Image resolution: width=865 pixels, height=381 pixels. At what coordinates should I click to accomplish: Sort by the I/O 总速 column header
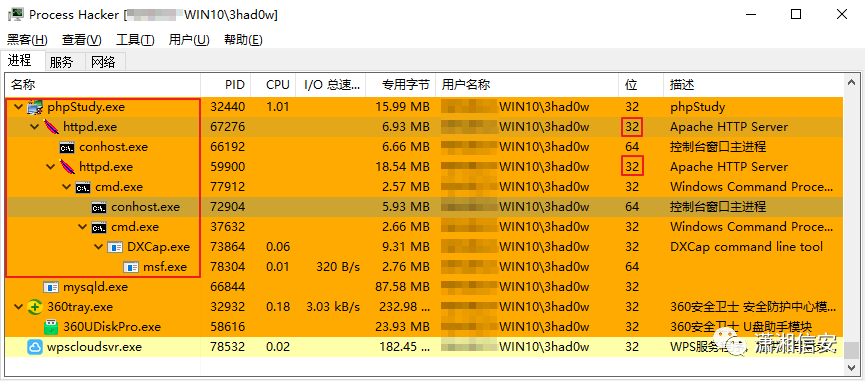click(x=331, y=84)
